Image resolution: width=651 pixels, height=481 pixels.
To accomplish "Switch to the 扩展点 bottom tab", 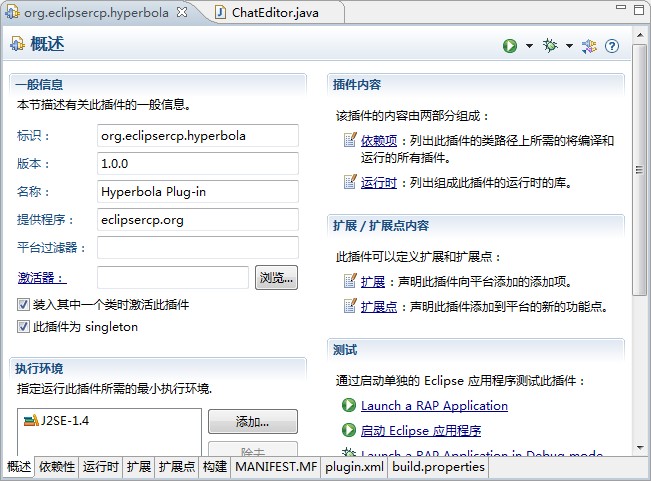I will (x=177, y=466).
